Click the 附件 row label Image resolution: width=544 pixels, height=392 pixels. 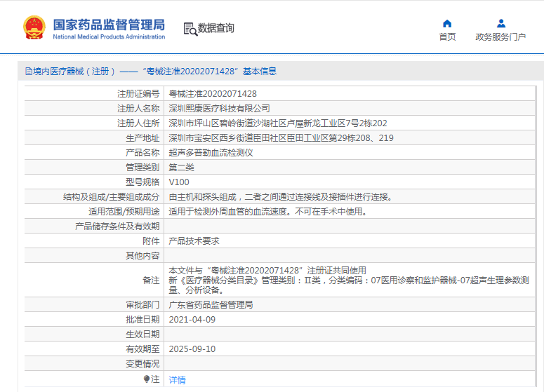click(151, 241)
